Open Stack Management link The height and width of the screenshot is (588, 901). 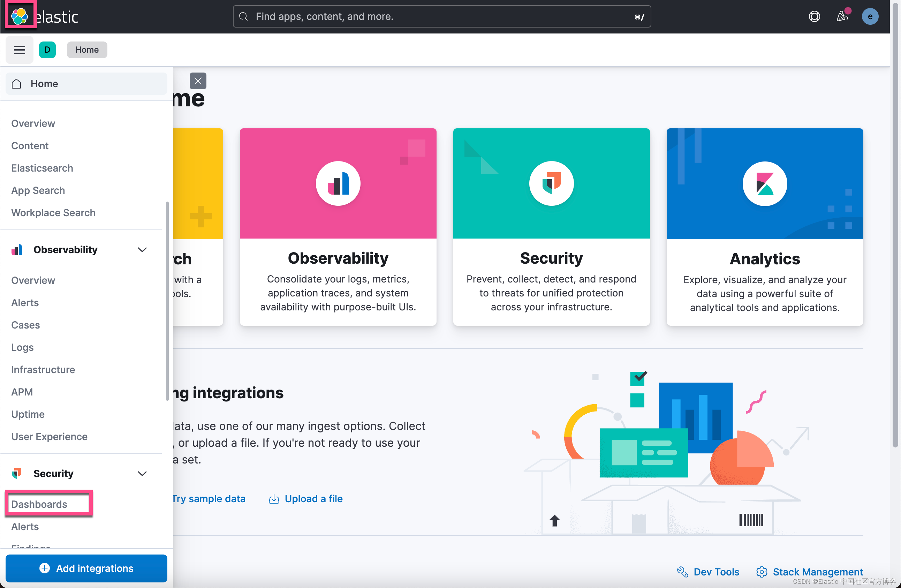click(818, 572)
